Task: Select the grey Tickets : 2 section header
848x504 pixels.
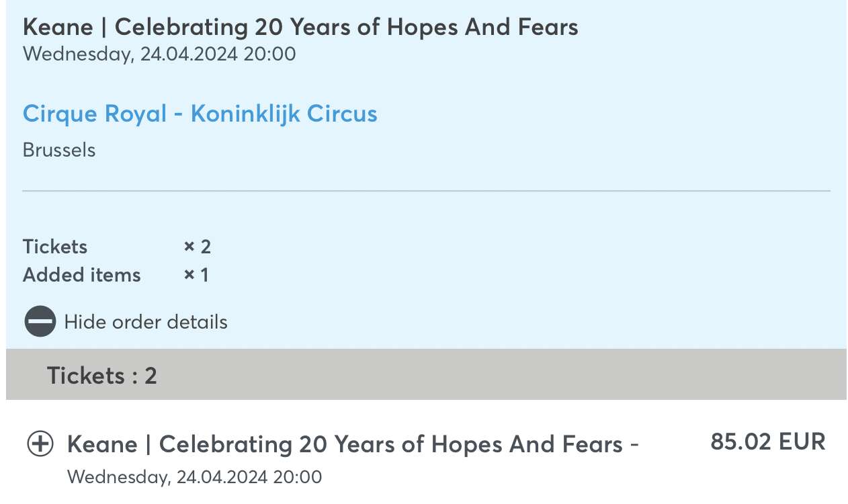Action: 426,374
